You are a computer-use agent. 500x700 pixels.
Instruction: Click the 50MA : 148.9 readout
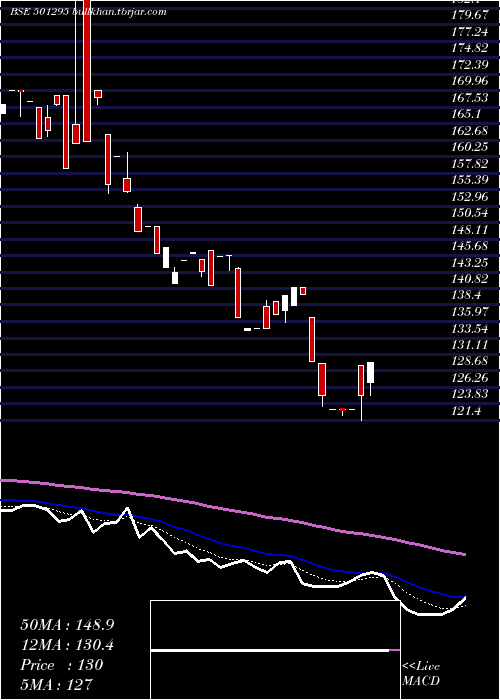click(67, 625)
